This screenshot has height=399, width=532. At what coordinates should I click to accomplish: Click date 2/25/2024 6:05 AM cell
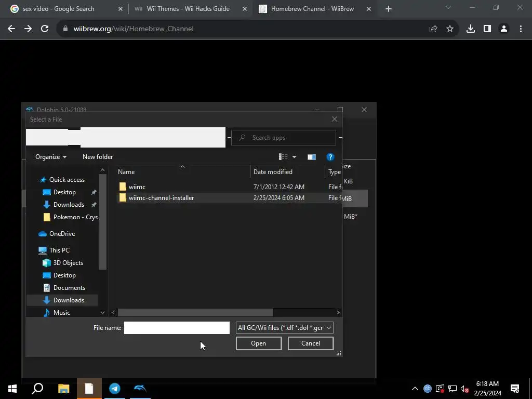(x=279, y=198)
